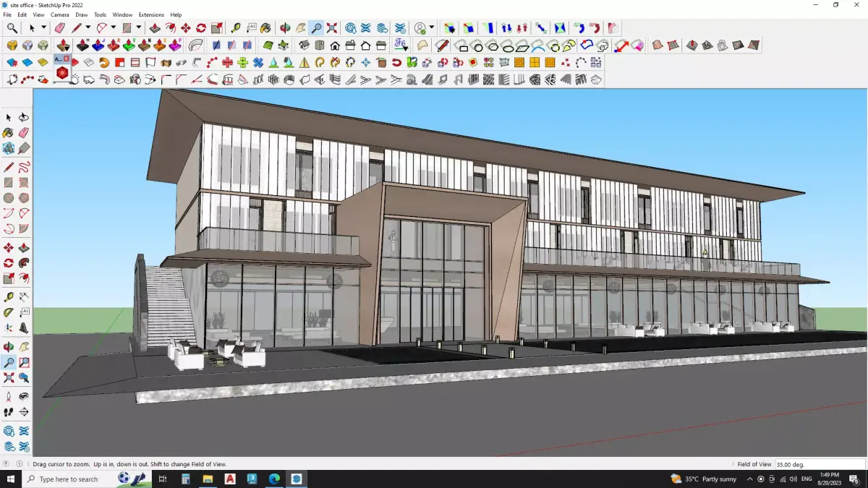Viewport: 868px width, 488px height.
Task: Open the F6 icon dropdown
Action: 405,49
